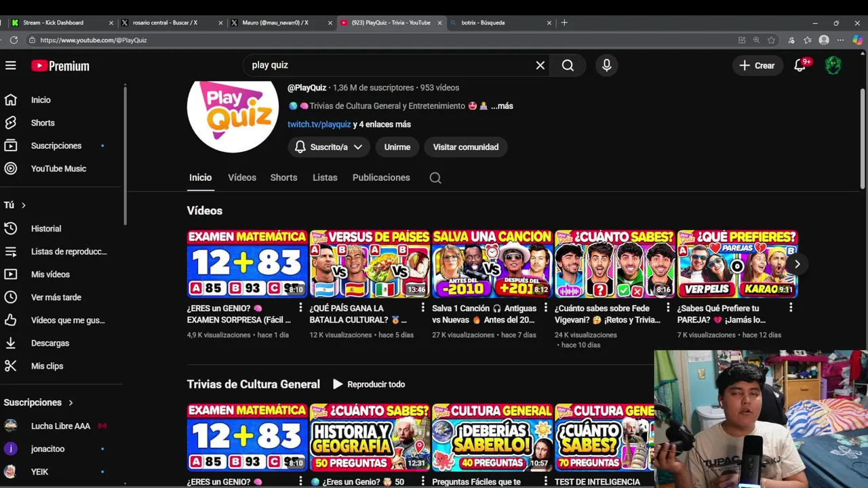This screenshot has height=488, width=868.
Task: Open Lucha Libre AAA subscription channel
Action: coord(61,426)
